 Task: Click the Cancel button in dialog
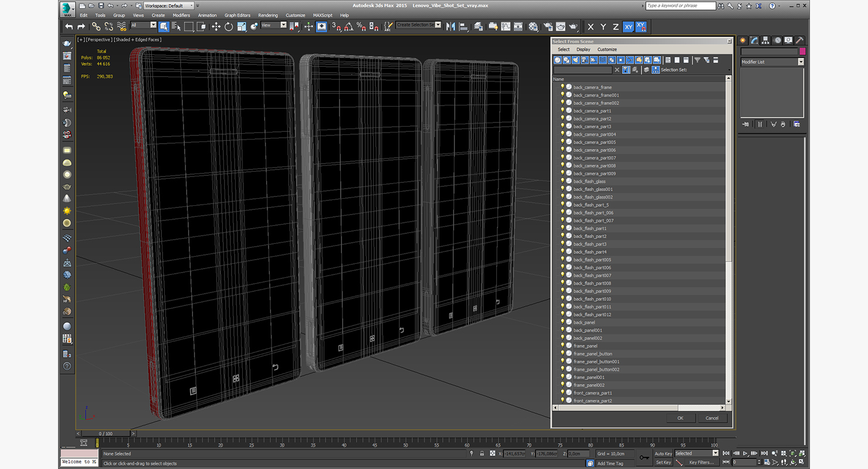point(712,418)
